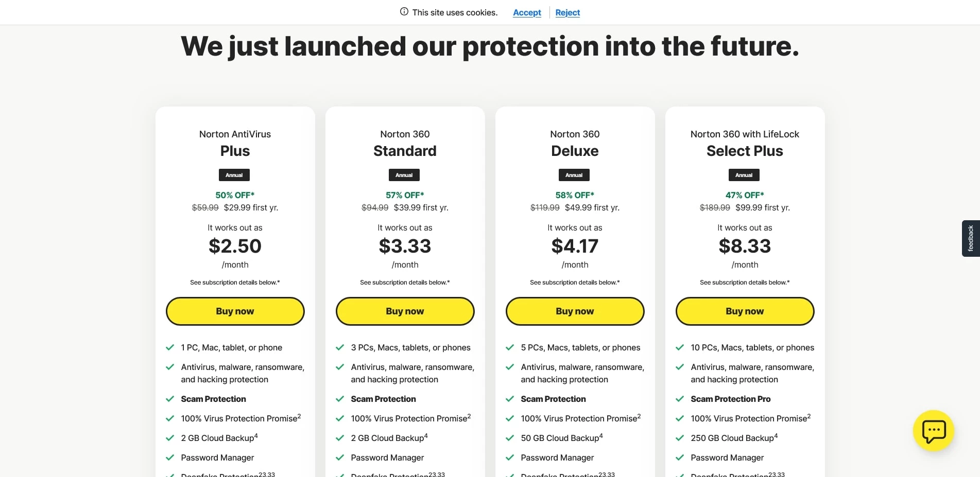Open the feedback side tab

coord(970,238)
